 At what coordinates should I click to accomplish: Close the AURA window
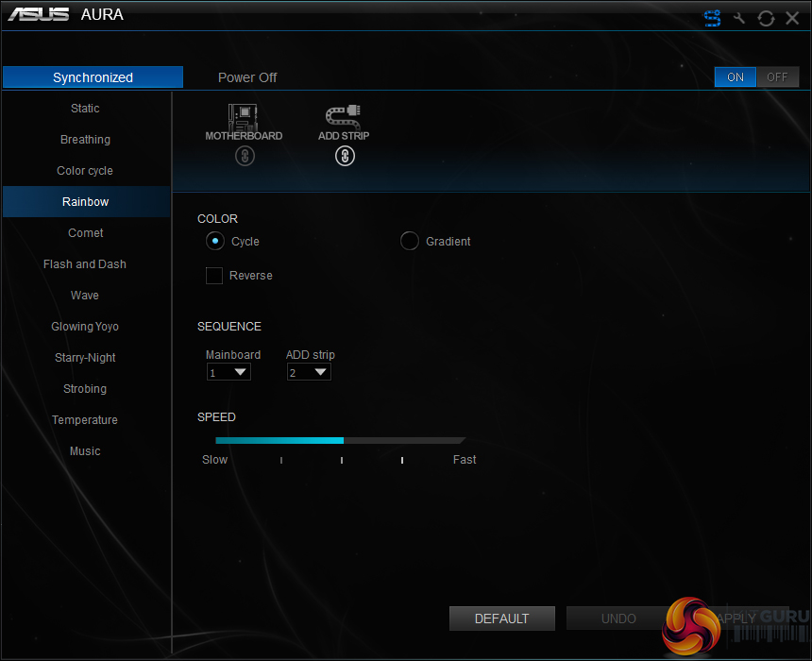coord(792,18)
